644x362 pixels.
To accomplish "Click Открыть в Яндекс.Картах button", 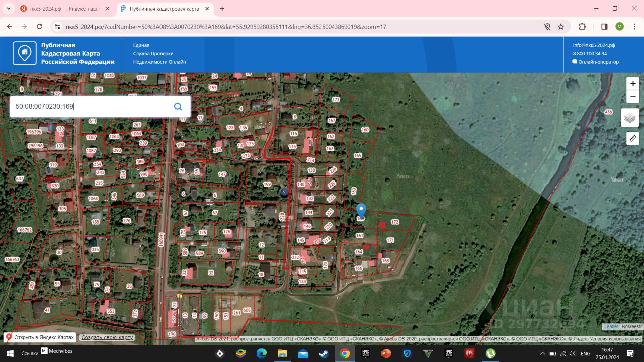I will pos(40,337).
